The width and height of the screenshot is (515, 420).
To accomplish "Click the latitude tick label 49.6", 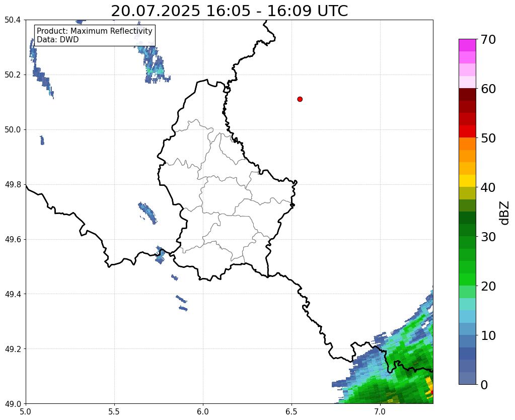I will coord(13,240).
